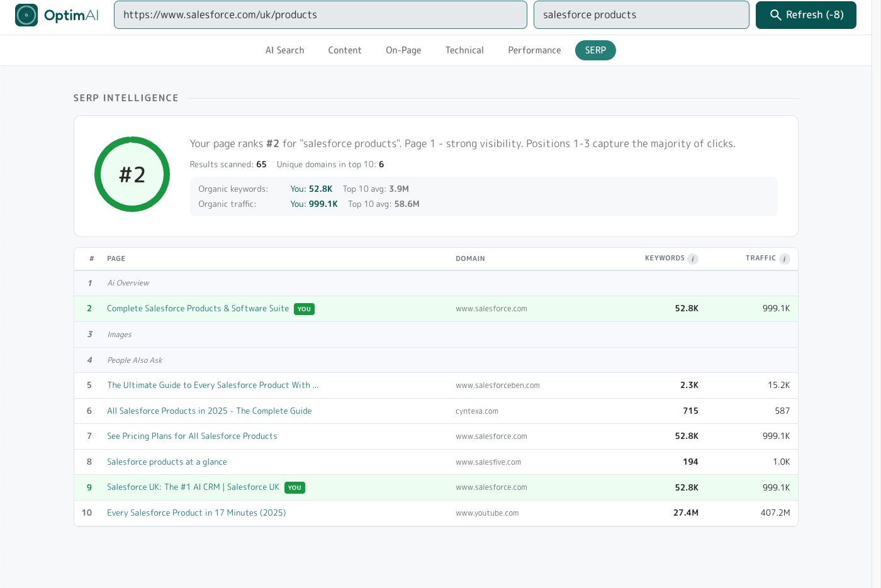881x588 pixels.
Task: Go to the On-Page tab
Action: [403, 50]
